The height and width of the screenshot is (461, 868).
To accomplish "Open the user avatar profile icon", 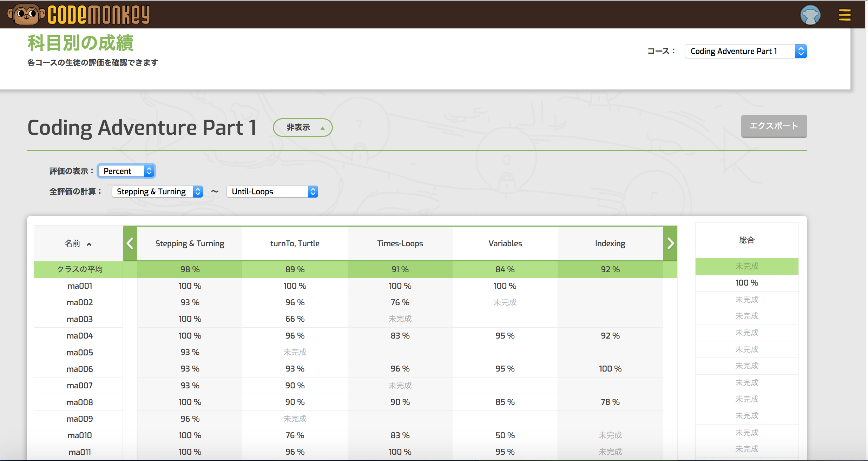I will [x=810, y=15].
